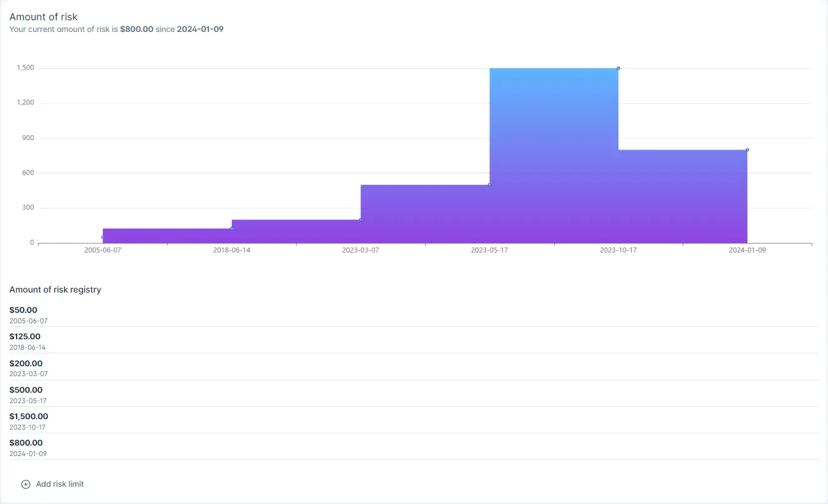This screenshot has width=828, height=504.
Task: Select the $50.00 entry in the risk registry
Action: click(23, 310)
